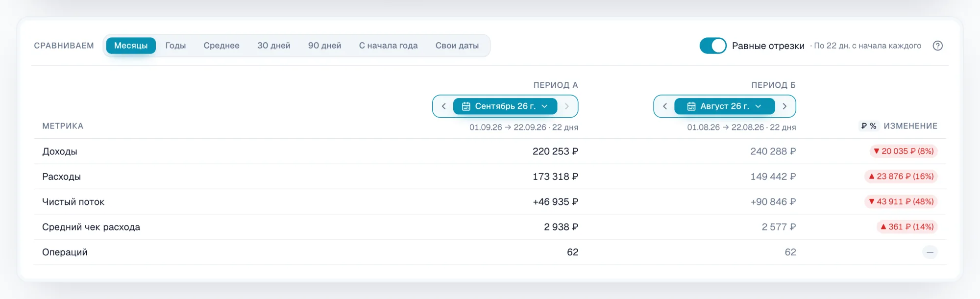The height and width of the screenshot is (299, 980).
Task: Open the help question-mark icon
Action: click(937, 46)
